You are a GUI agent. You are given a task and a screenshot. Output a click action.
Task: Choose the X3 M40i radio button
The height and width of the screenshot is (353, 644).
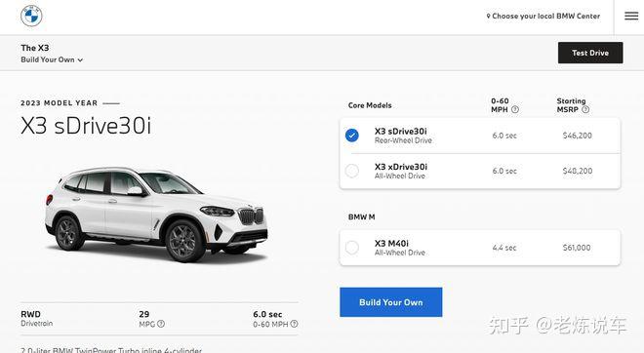(x=352, y=248)
